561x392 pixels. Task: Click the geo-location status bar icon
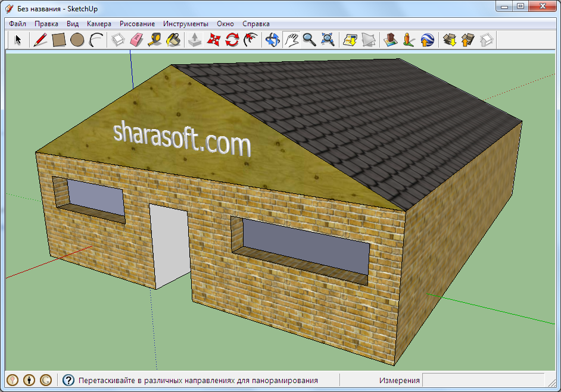(13, 380)
